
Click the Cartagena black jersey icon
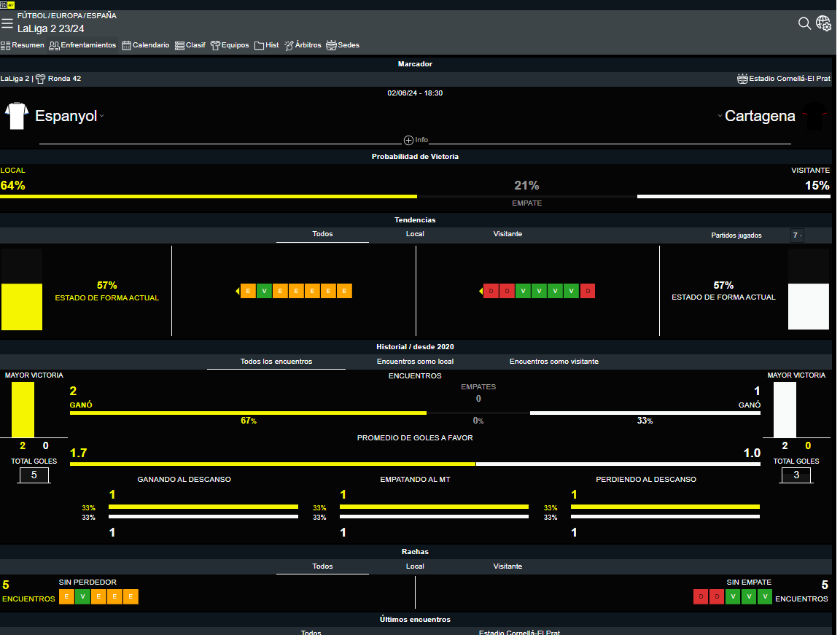(814, 116)
